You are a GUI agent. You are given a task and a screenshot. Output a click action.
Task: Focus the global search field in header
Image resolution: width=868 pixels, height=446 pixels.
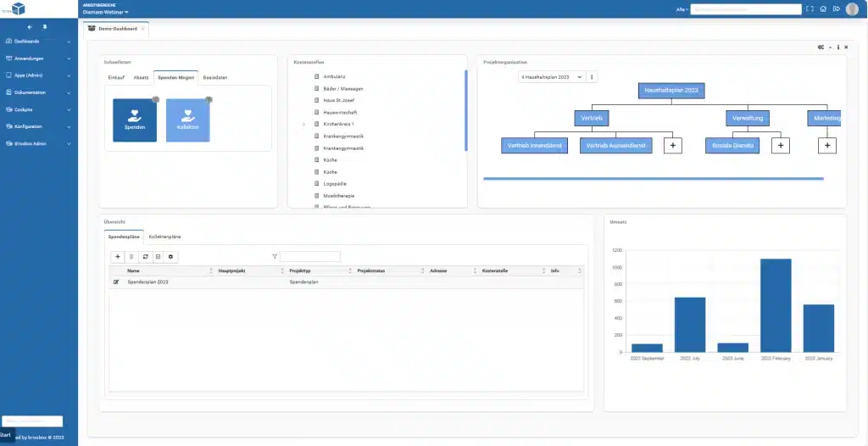pos(746,9)
